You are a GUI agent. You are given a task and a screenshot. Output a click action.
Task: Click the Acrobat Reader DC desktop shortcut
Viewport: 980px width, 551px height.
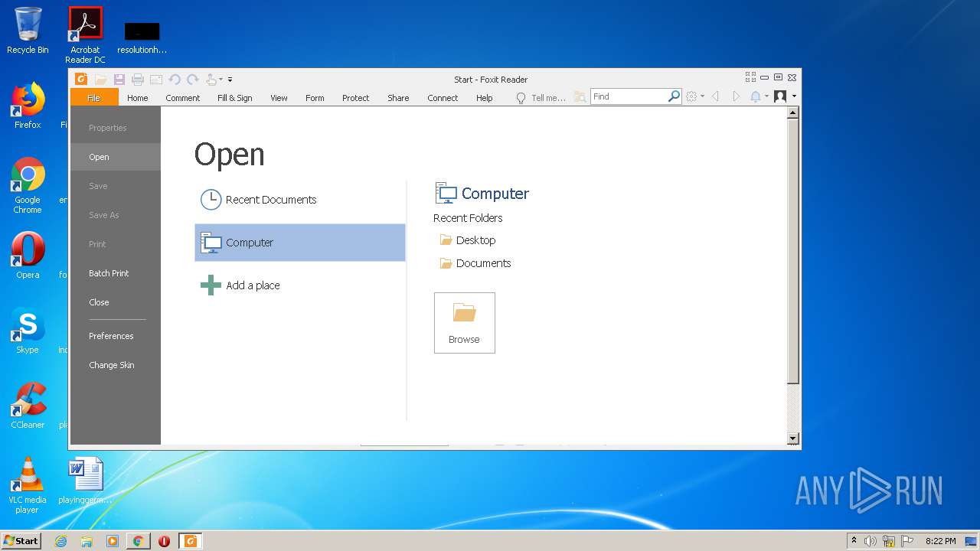[x=85, y=35]
